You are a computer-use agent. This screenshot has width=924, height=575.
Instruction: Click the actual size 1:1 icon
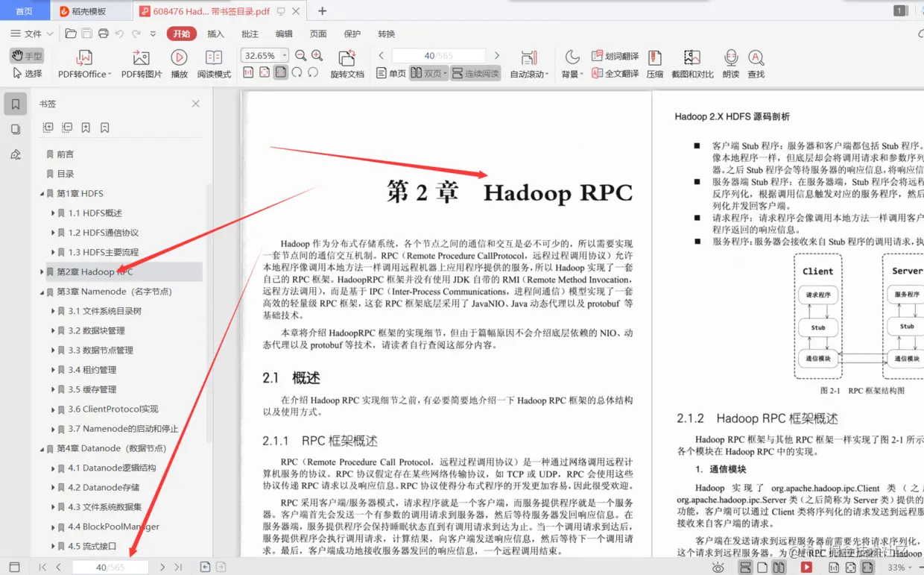coord(248,72)
